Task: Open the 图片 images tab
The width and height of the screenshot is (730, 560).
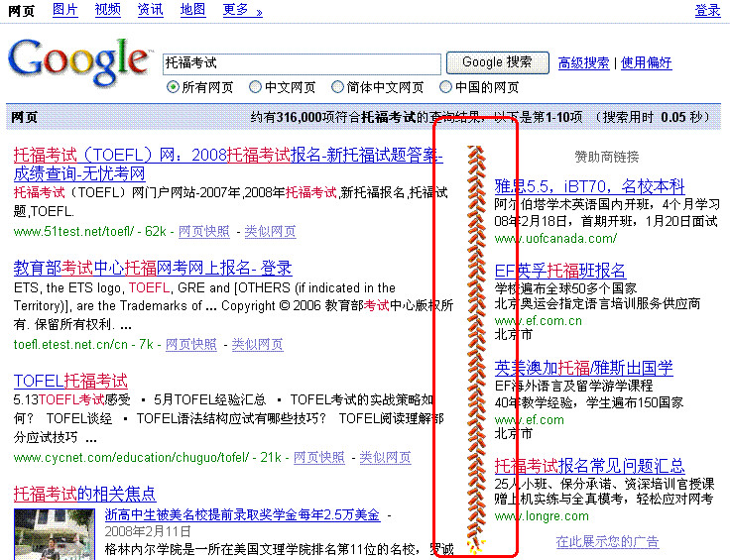Action: 65,9
